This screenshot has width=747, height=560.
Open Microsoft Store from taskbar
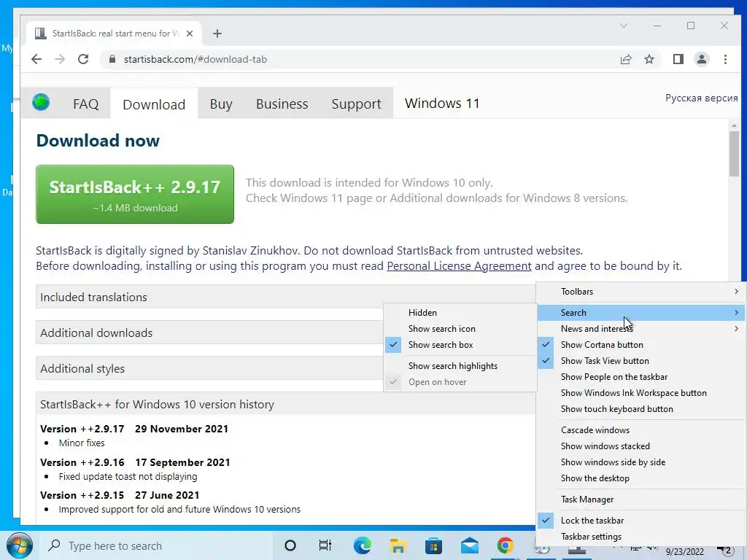click(x=433, y=545)
